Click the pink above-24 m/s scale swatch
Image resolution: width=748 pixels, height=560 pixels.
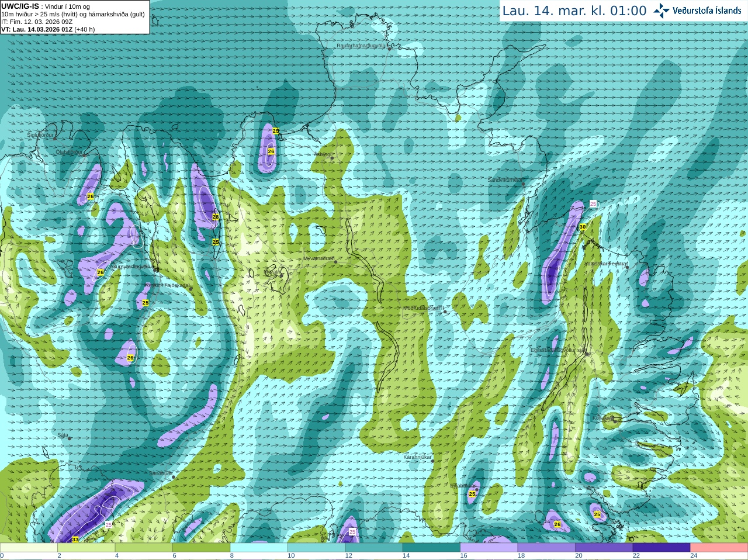[719, 548]
